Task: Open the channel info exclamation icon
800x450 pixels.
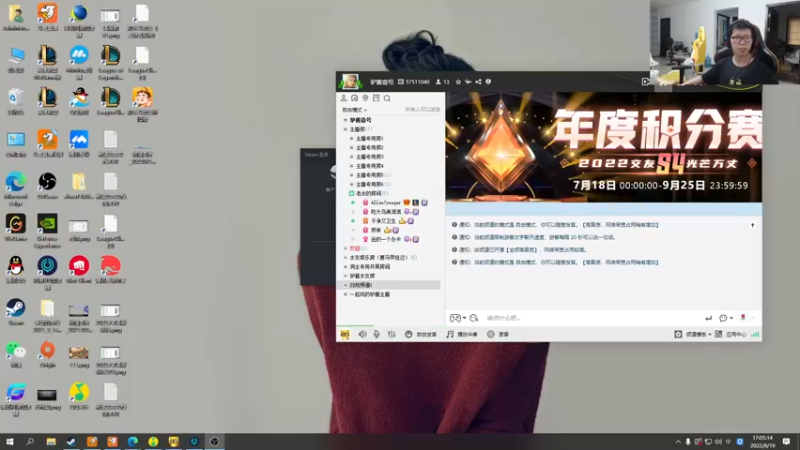Action: [x=488, y=82]
